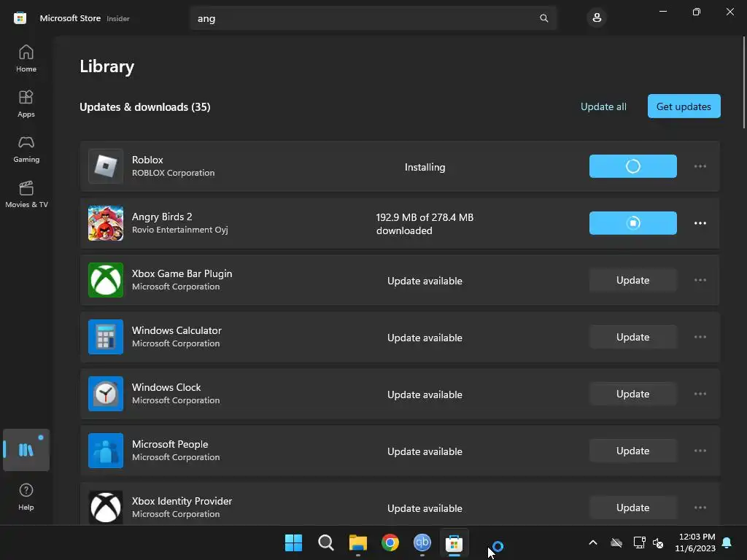Click the search magnifier in the search box

click(544, 18)
